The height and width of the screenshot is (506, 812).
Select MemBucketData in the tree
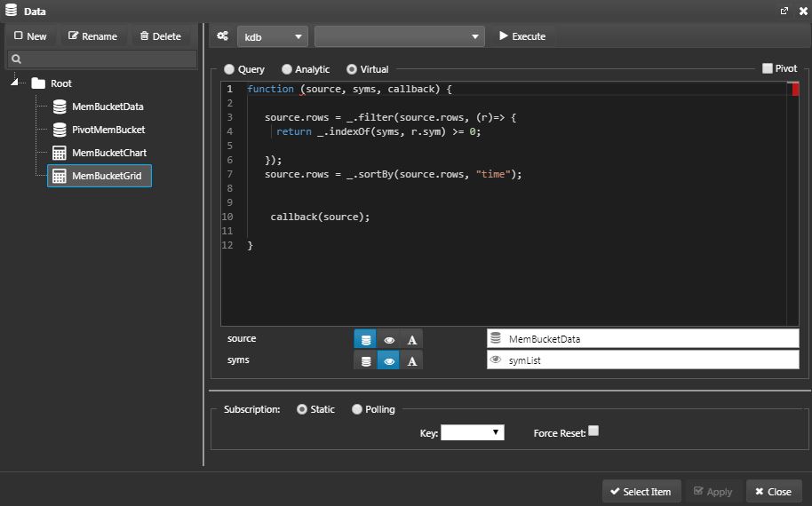(x=107, y=107)
